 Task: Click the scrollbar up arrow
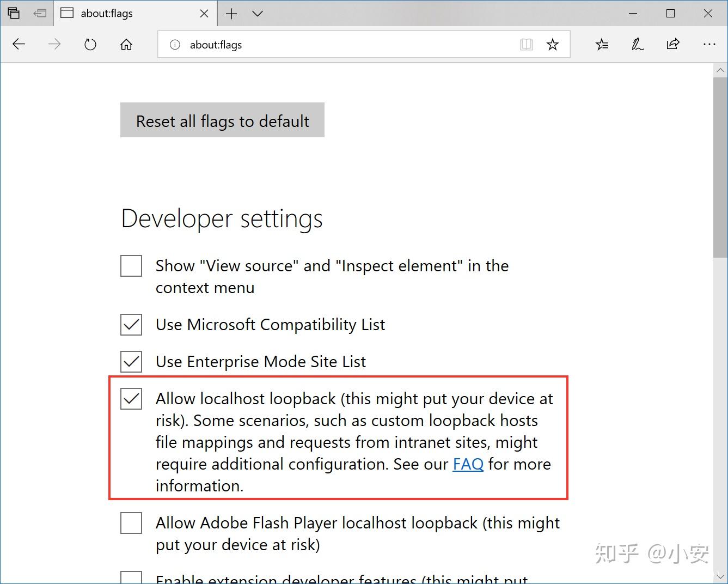point(720,70)
